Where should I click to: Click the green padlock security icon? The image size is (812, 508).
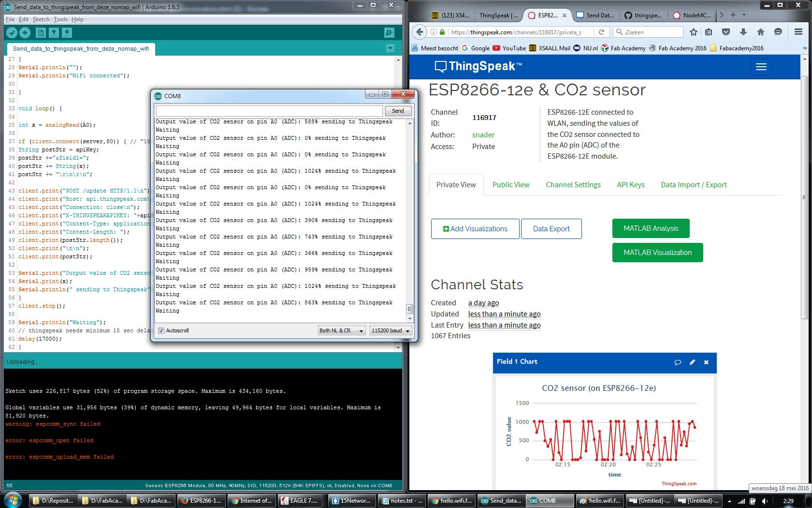443,32
